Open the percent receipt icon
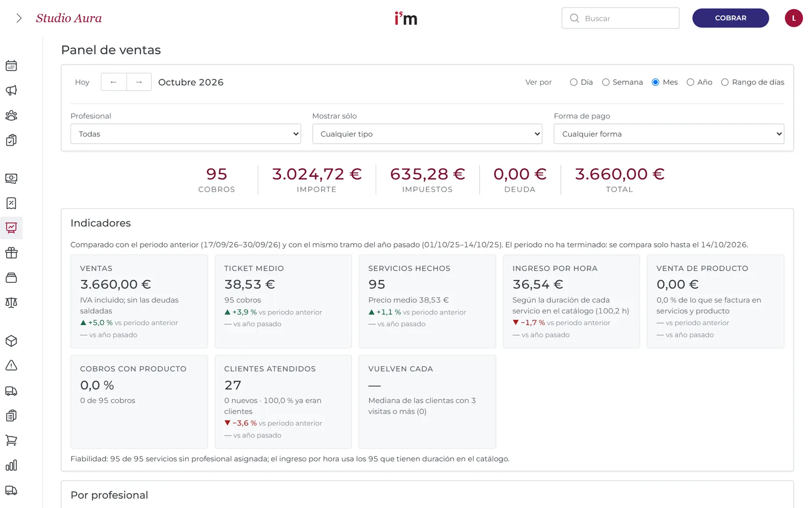This screenshot has width=812, height=508. 11,203
